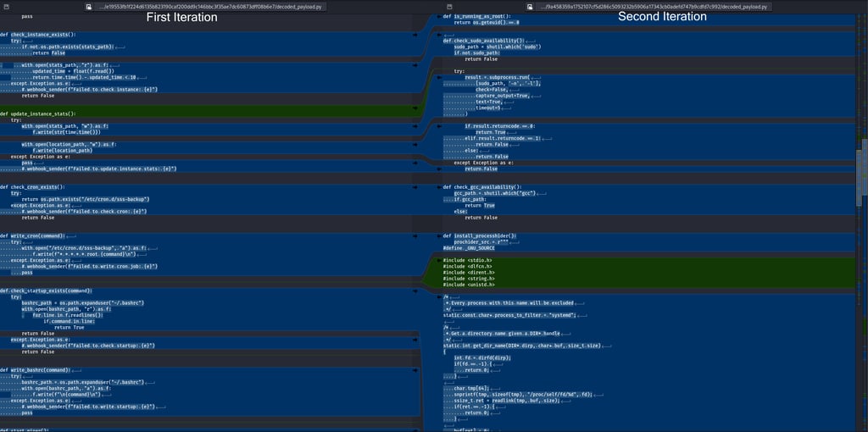
Task: Click the file icon beside the left pane path
Action: [89, 7]
